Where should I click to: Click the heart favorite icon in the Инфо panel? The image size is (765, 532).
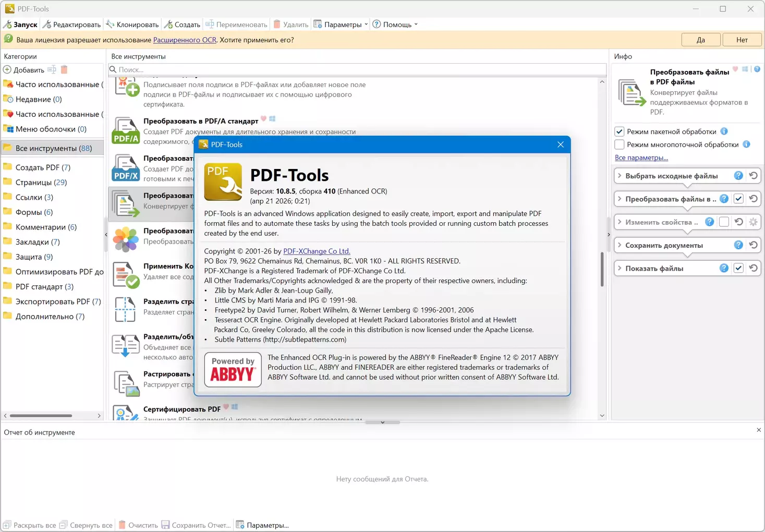point(735,69)
